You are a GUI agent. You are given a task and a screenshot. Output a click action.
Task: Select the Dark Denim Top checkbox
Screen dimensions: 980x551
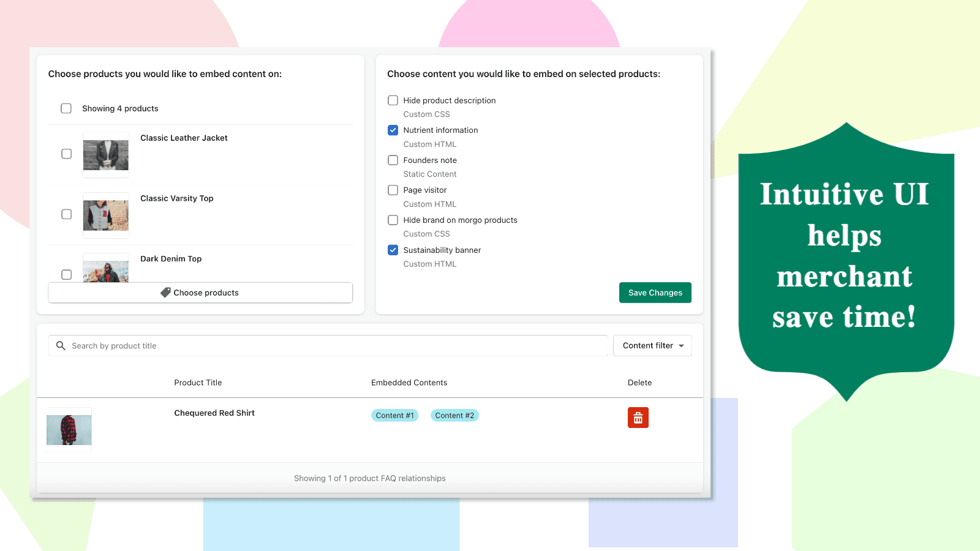click(66, 274)
